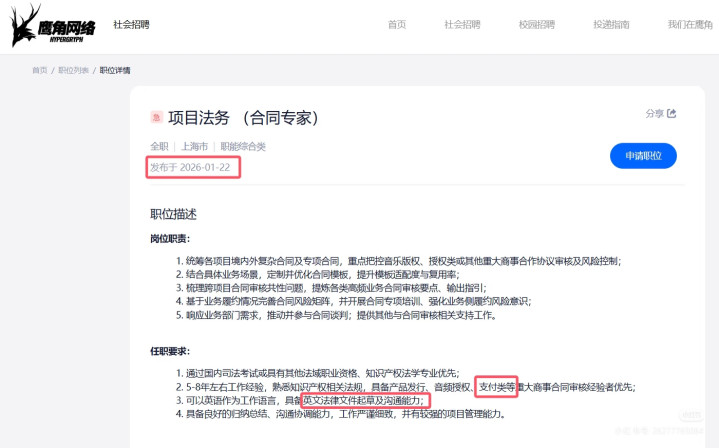Click the 职位详情 breadcrumb item
Image resolution: width=719 pixels, height=448 pixels.
point(115,70)
